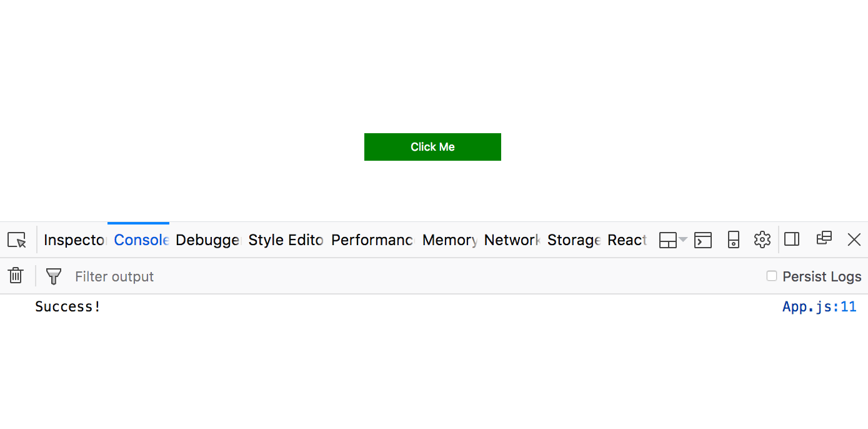Open the App.js:11 source link
The image size is (868, 429).
(819, 307)
